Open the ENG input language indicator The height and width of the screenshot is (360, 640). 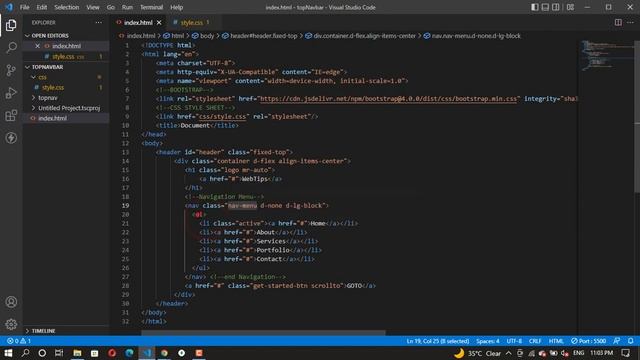click(x=578, y=353)
